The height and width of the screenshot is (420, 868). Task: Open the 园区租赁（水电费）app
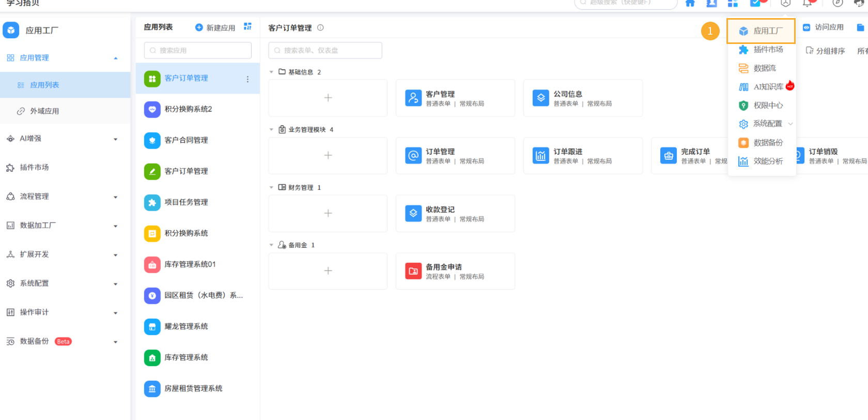(x=197, y=295)
